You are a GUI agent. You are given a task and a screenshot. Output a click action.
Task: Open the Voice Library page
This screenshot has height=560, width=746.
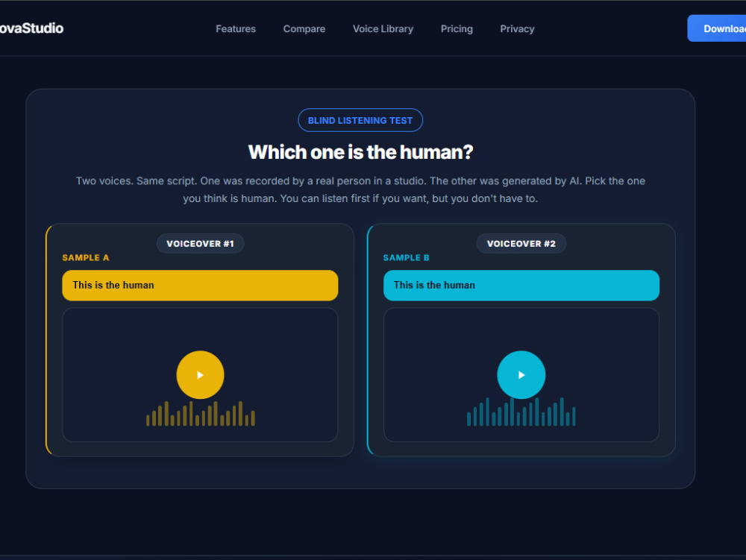[x=383, y=29]
